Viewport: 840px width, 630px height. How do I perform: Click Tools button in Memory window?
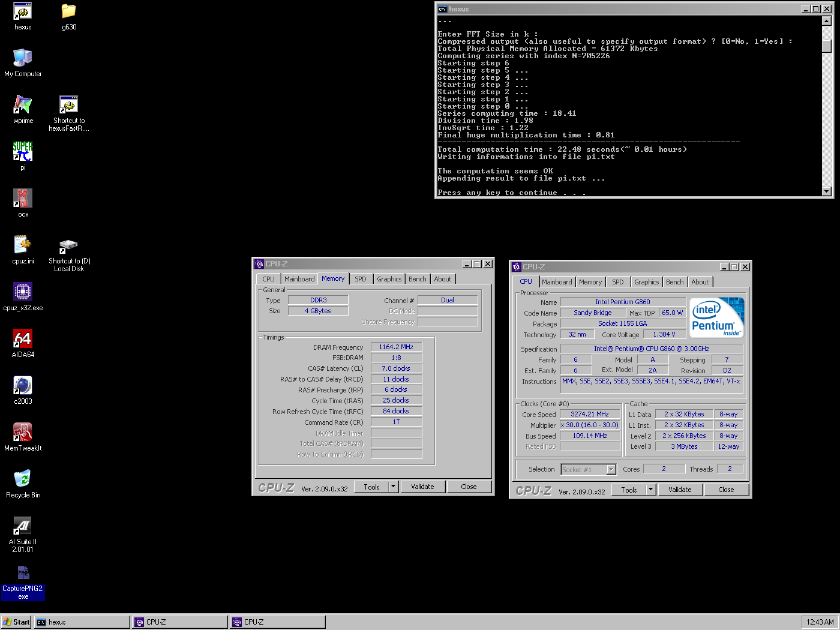coord(371,487)
